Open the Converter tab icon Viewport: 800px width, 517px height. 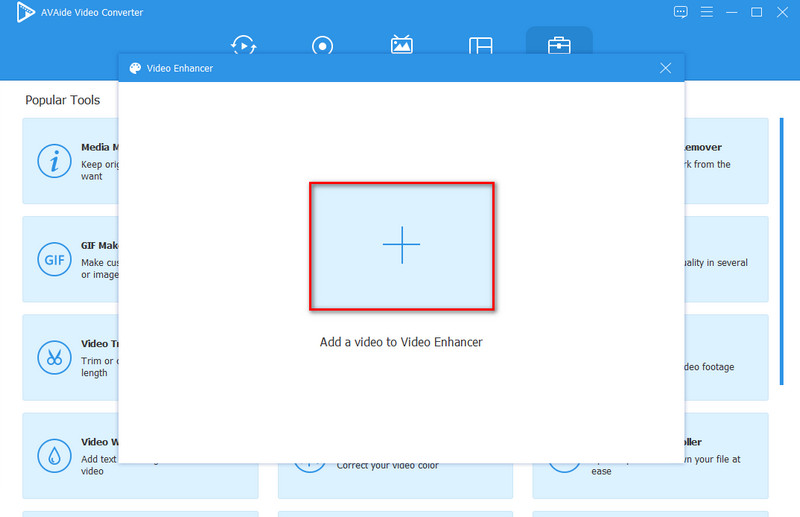243,46
